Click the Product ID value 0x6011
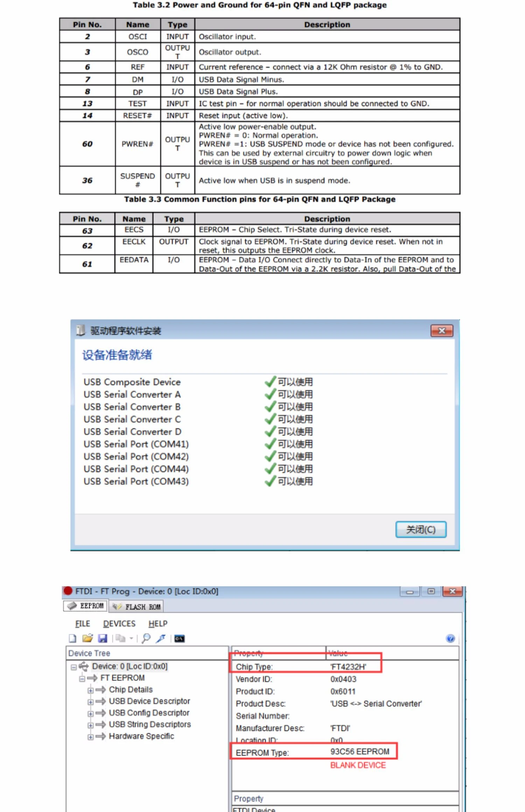525x812 pixels. coord(343,691)
